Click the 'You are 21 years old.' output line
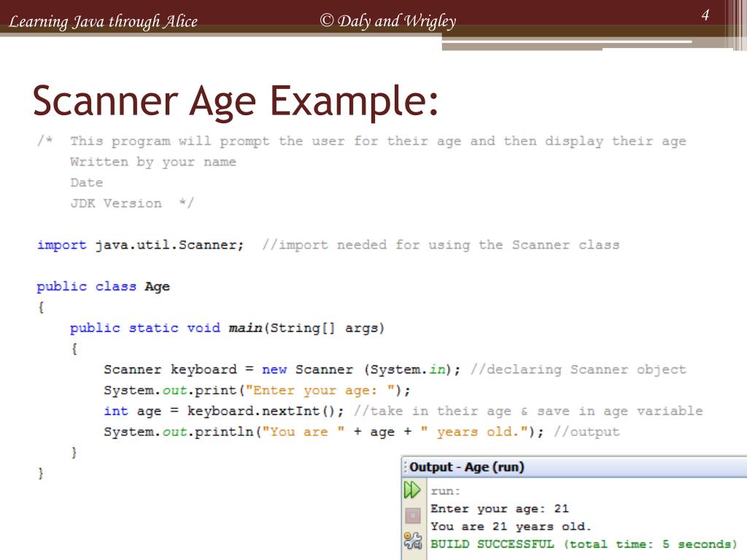 coord(511,526)
